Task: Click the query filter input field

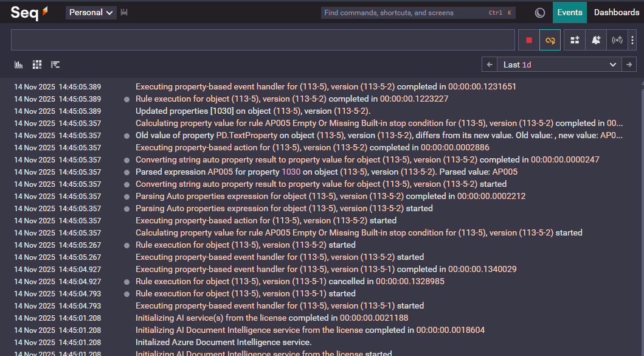Action: (263, 40)
